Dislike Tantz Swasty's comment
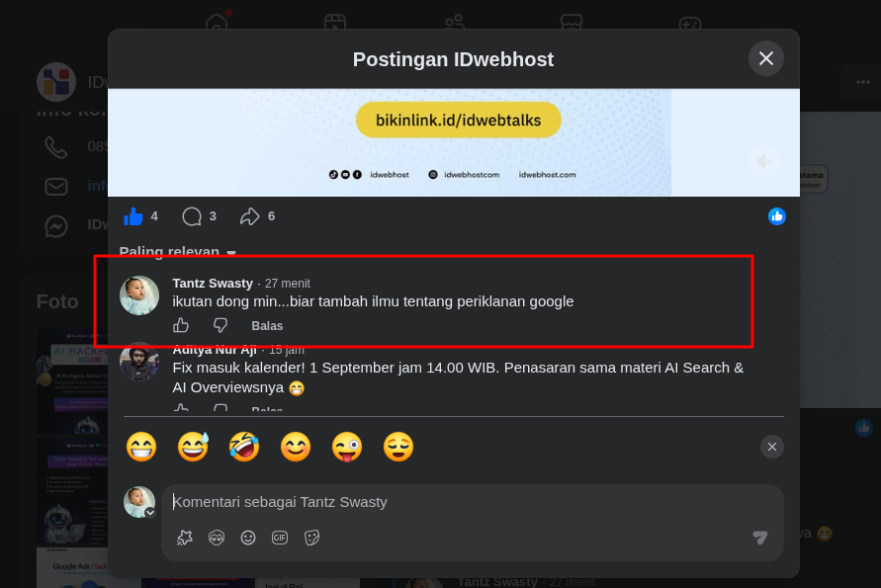 (220, 325)
